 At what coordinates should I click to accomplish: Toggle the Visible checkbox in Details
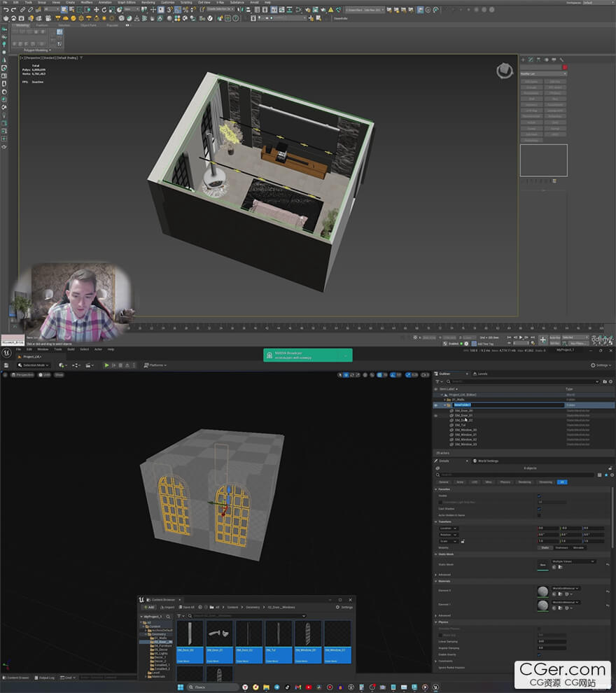[x=539, y=496]
